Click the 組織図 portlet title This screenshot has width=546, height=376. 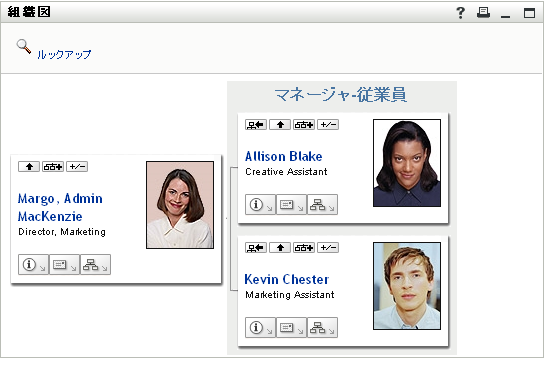point(29,12)
